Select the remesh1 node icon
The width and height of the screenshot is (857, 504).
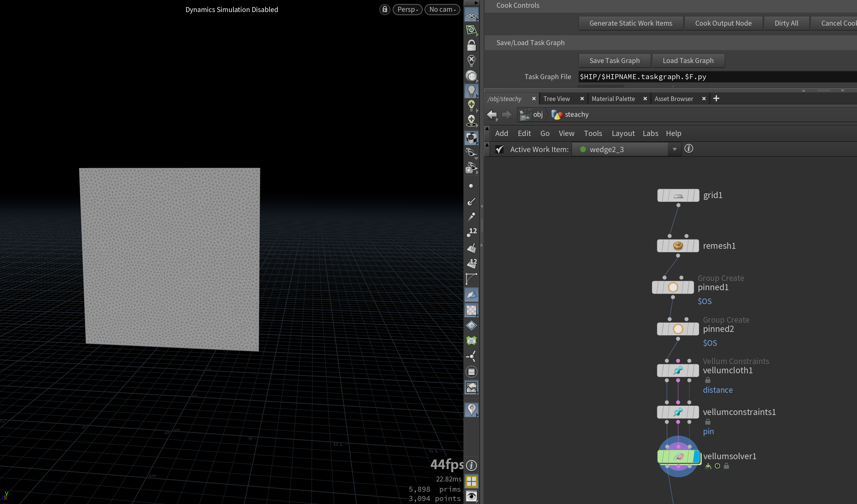click(x=677, y=246)
